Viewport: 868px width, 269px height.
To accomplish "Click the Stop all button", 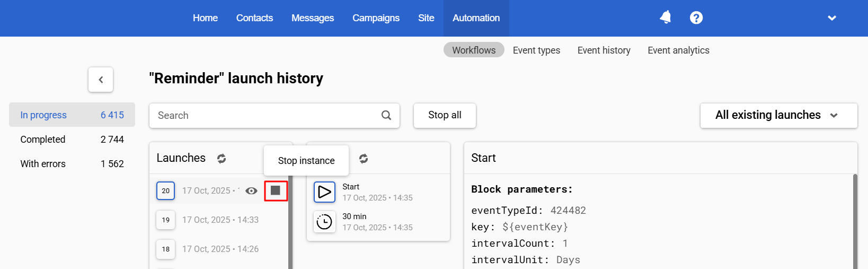I will tap(445, 115).
